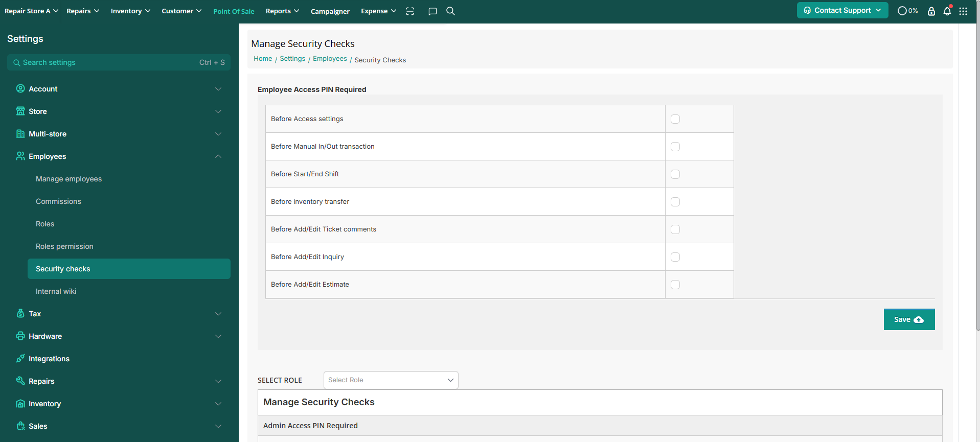Click the Integrations plug icon in sidebar
The image size is (980, 442).
click(20, 358)
